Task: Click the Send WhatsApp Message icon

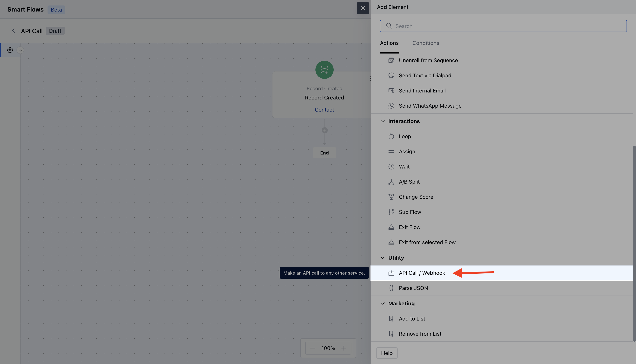Action: [x=391, y=106]
